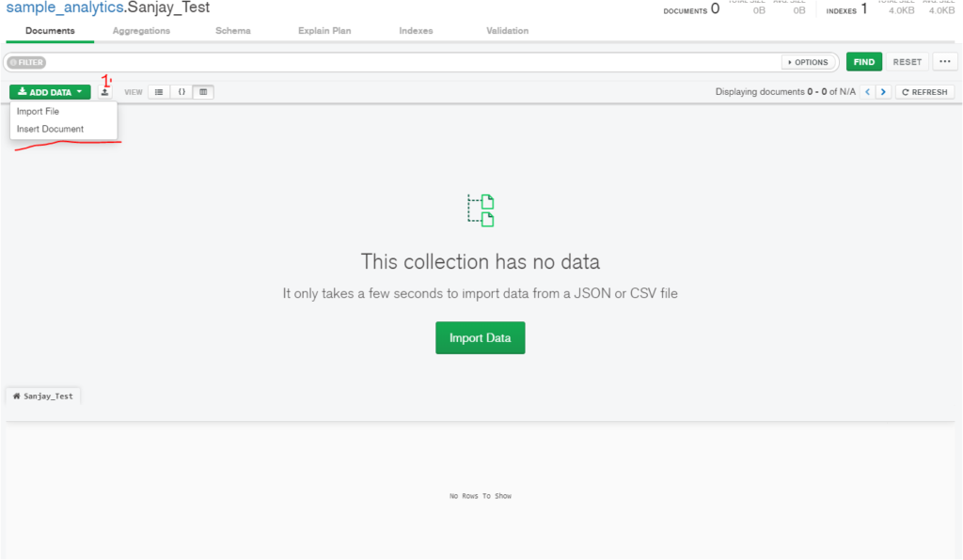963x560 pixels.
Task: Go to previous page of documents
Action: pos(868,92)
